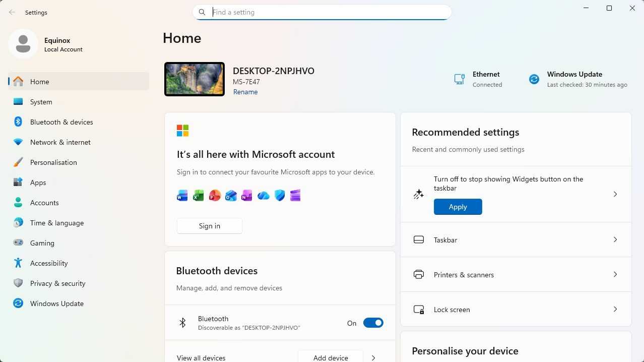Click the Personalisation paintbrush icon
Screen dimensions: 644x362
pos(18,162)
